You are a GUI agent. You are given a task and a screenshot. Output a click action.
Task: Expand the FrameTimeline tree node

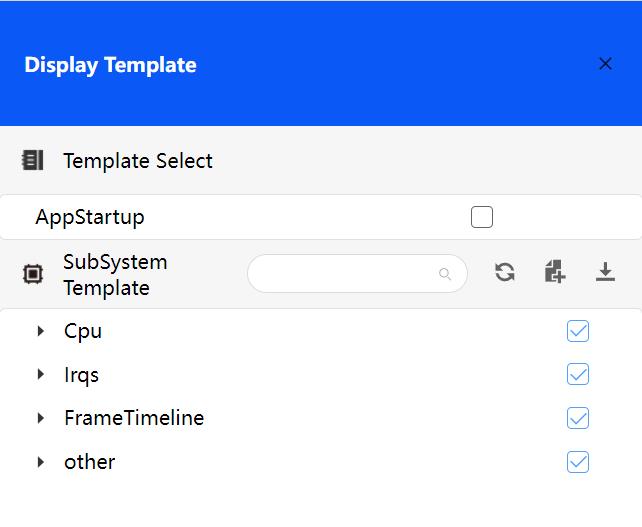(x=41, y=418)
